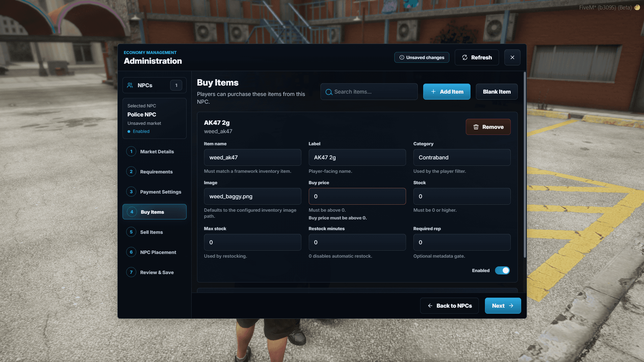Click 'Buy price must be above 0.' error
The image size is (644, 362).
pos(338,218)
